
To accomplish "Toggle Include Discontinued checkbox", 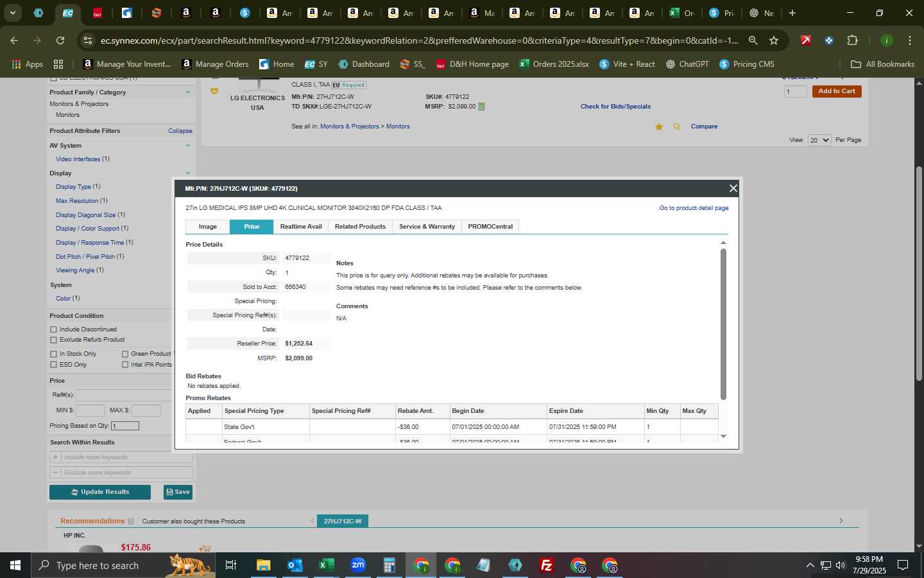I will (54, 329).
